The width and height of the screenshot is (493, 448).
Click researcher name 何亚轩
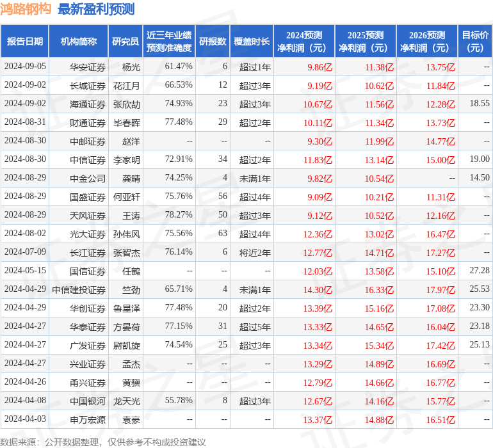coord(127,197)
